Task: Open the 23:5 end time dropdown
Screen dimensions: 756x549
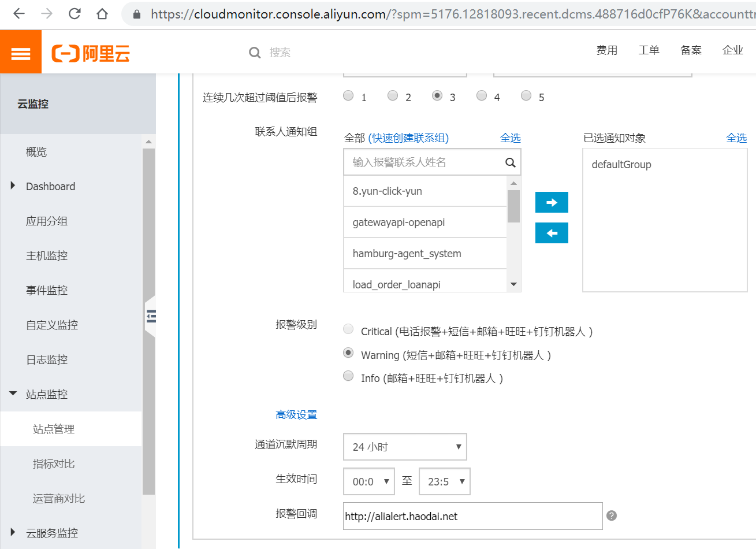Action: [x=445, y=481]
